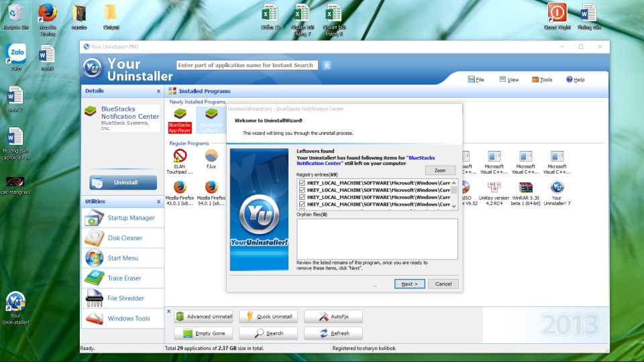Image resolution: width=644 pixels, height=362 pixels.
Task: Select BlueStacks App Player program
Action: (x=180, y=120)
